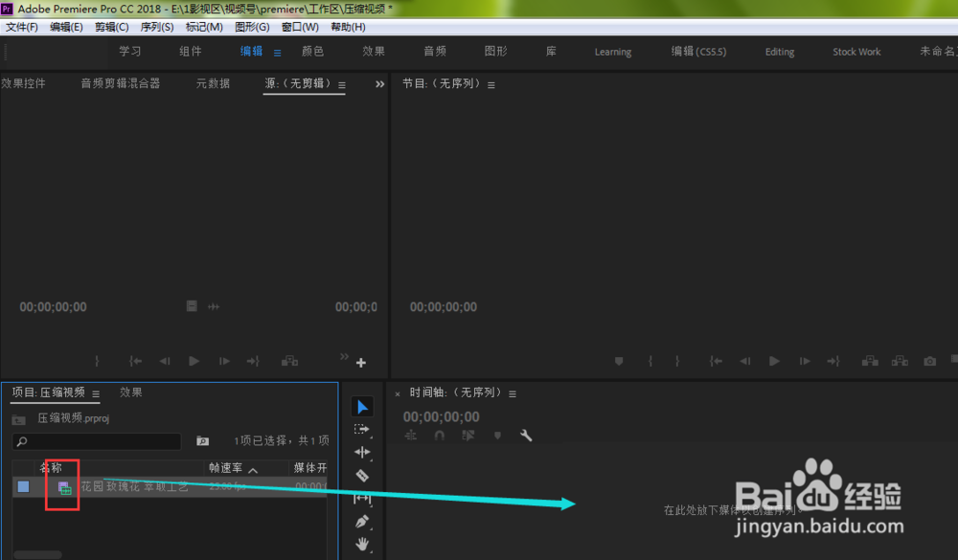Image resolution: width=958 pixels, height=560 pixels.
Task: Step back one frame in Source monitor
Action: click(x=165, y=361)
